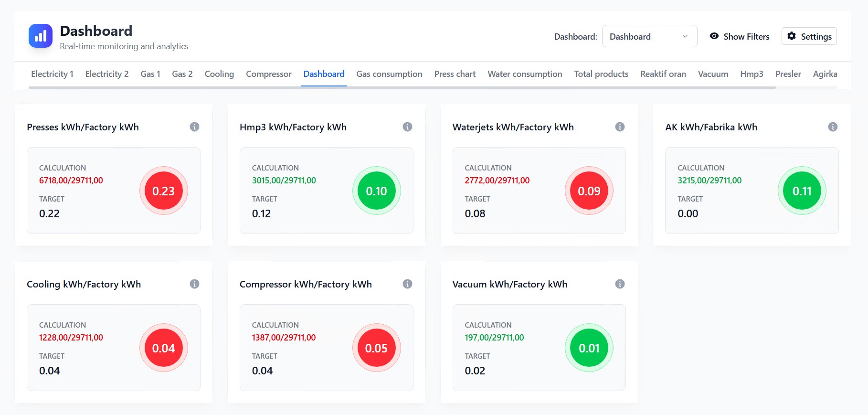Go to the Press chart tab
868x415 pixels.
[x=455, y=74]
